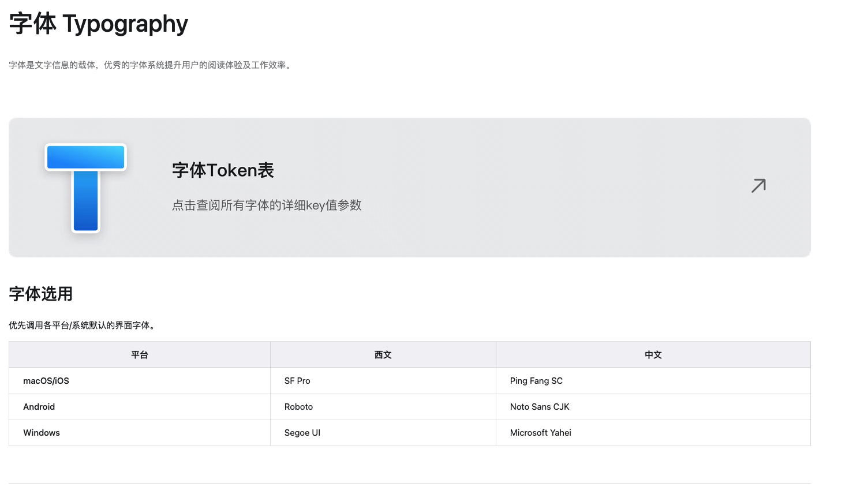The image size is (868, 494).
Task: Select the Noto Sans CJK cell
Action: (653, 407)
